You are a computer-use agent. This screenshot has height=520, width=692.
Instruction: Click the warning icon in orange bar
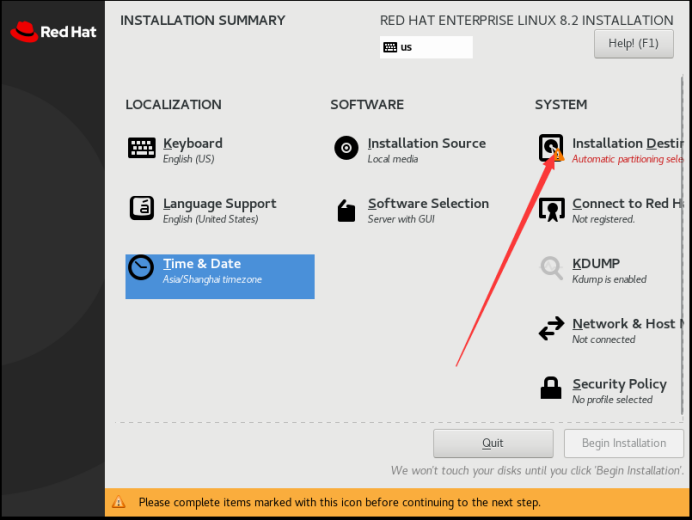point(118,502)
